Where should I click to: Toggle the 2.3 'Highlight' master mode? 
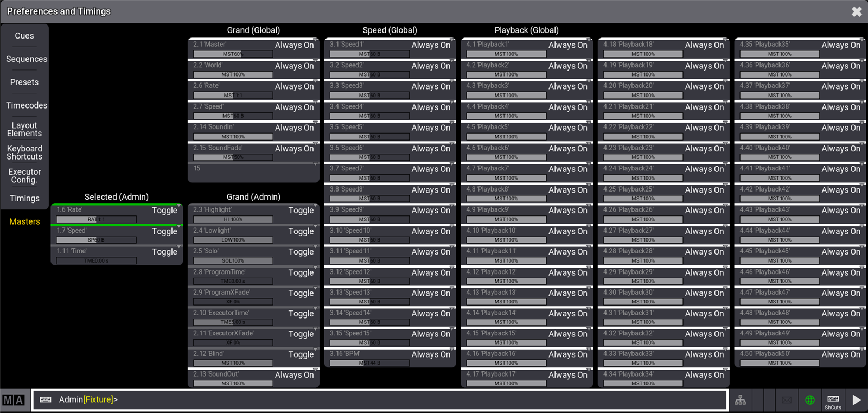tap(301, 211)
